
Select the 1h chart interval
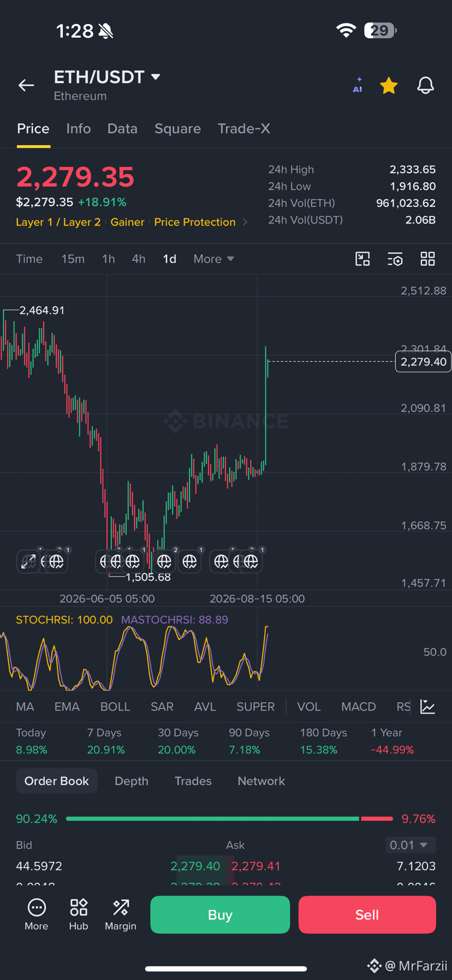click(109, 259)
